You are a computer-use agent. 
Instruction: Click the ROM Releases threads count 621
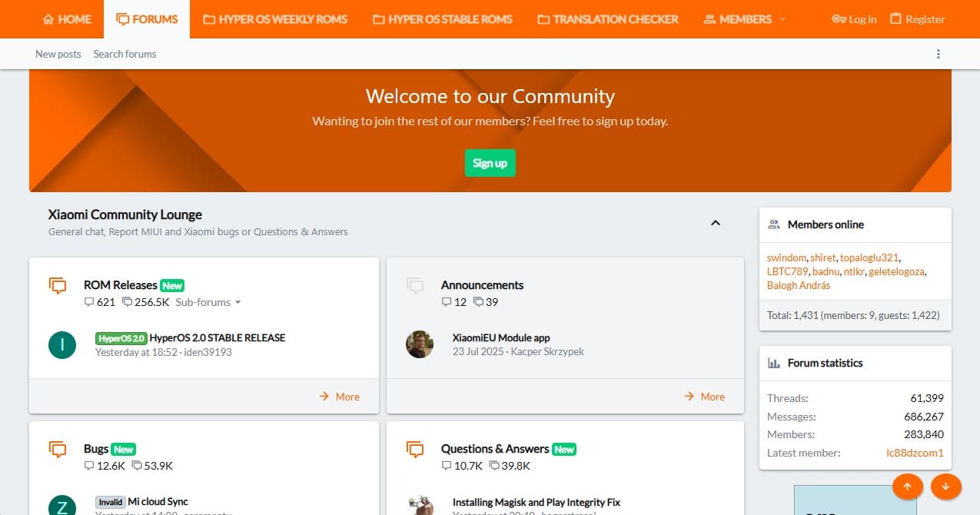pyautogui.click(x=100, y=302)
